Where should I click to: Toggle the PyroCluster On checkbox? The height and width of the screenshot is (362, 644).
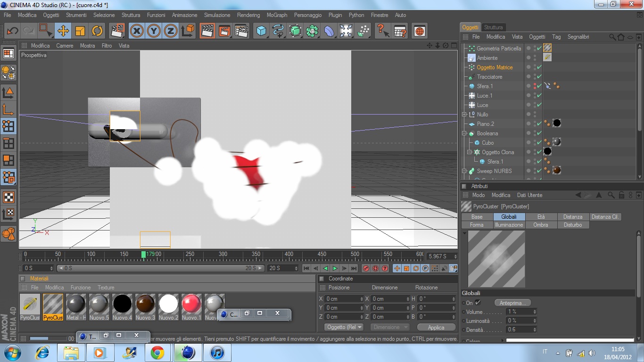[x=478, y=303]
